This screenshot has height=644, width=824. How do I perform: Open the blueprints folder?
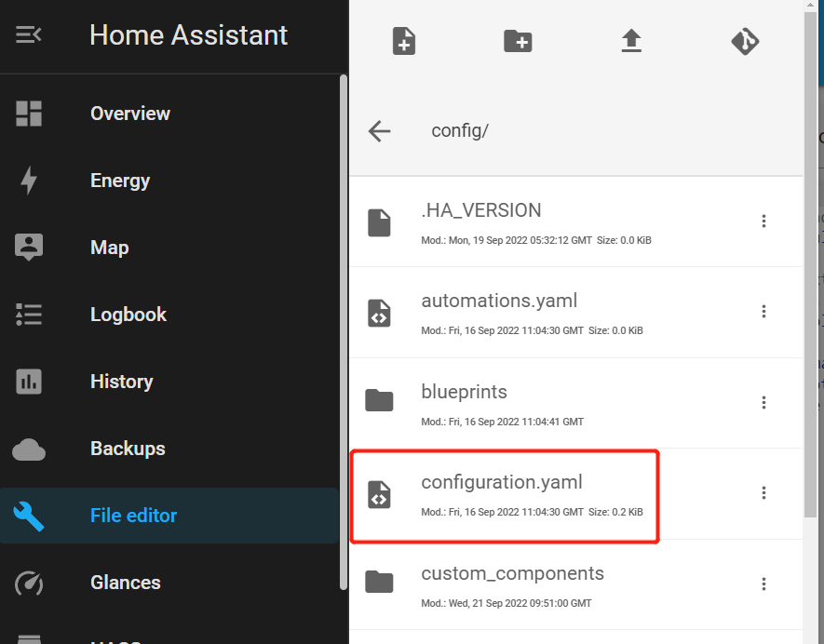576,403
